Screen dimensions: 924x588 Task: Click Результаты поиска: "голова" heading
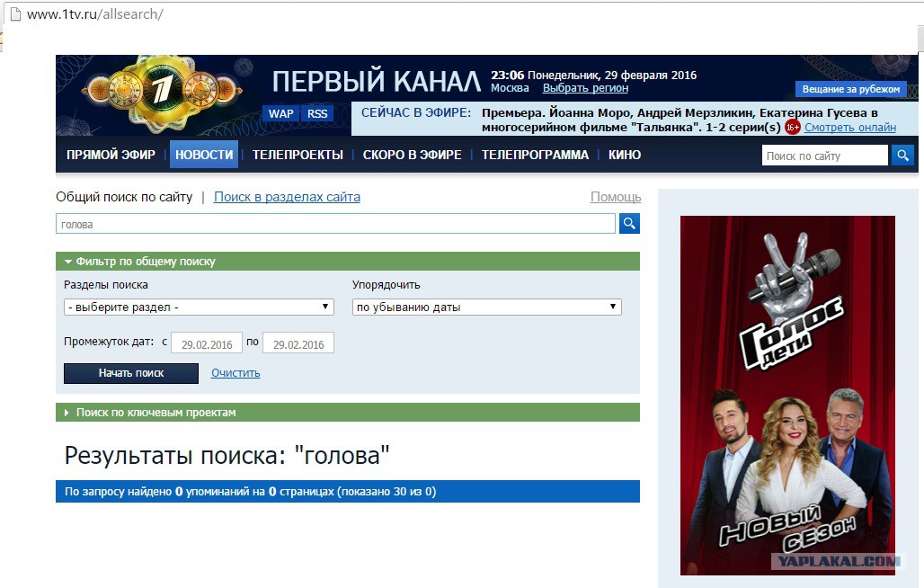tap(227, 456)
